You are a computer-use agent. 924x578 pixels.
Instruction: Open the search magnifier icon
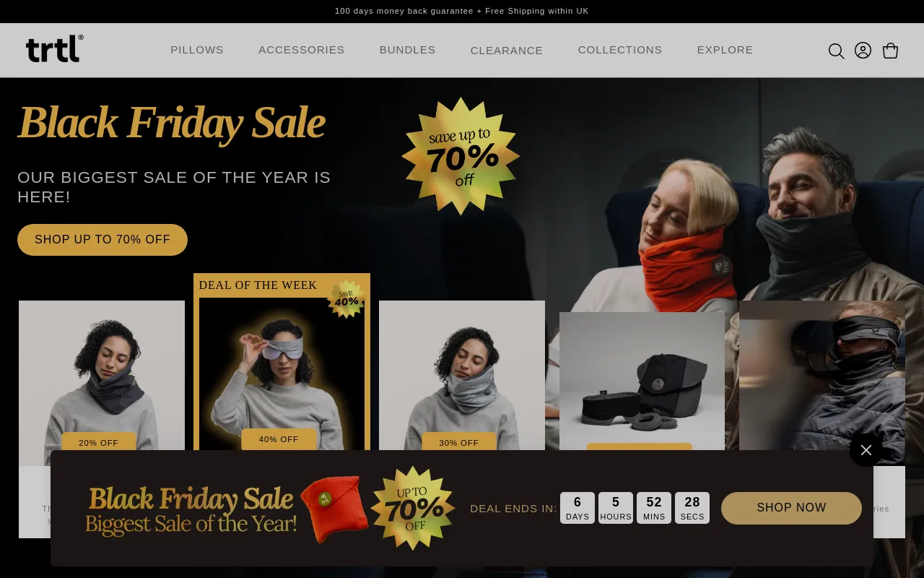tap(836, 51)
